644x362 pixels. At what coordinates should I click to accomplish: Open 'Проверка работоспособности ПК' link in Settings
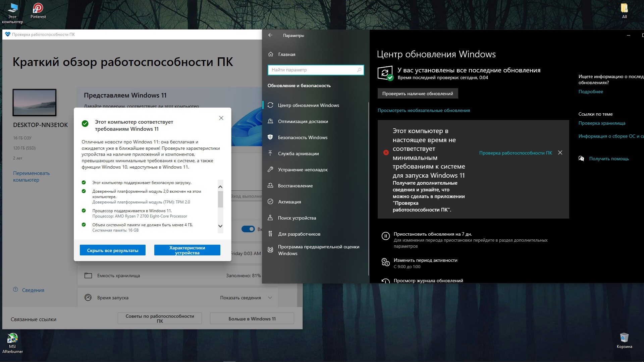[516, 153]
